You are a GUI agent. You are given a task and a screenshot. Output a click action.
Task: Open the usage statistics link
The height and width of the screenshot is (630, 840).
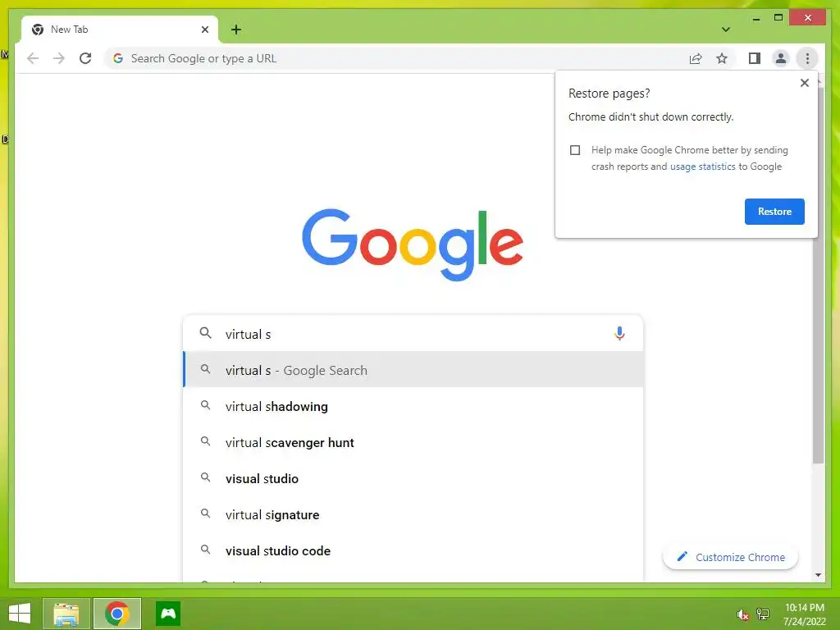[702, 167]
